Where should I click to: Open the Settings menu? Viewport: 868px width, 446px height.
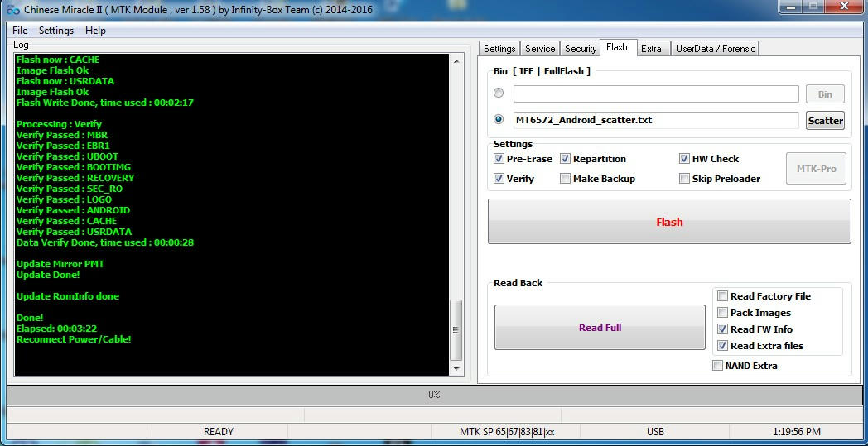click(56, 31)
